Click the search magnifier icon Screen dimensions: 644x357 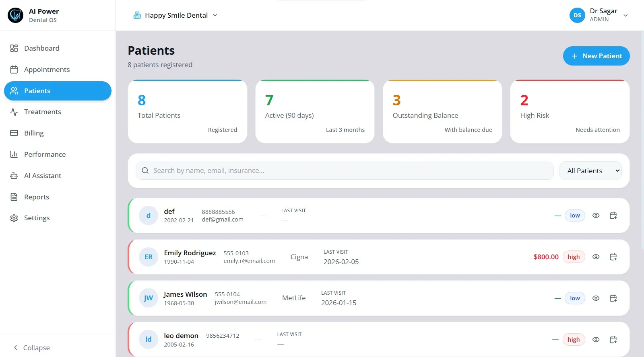click(x=145, y=170)
